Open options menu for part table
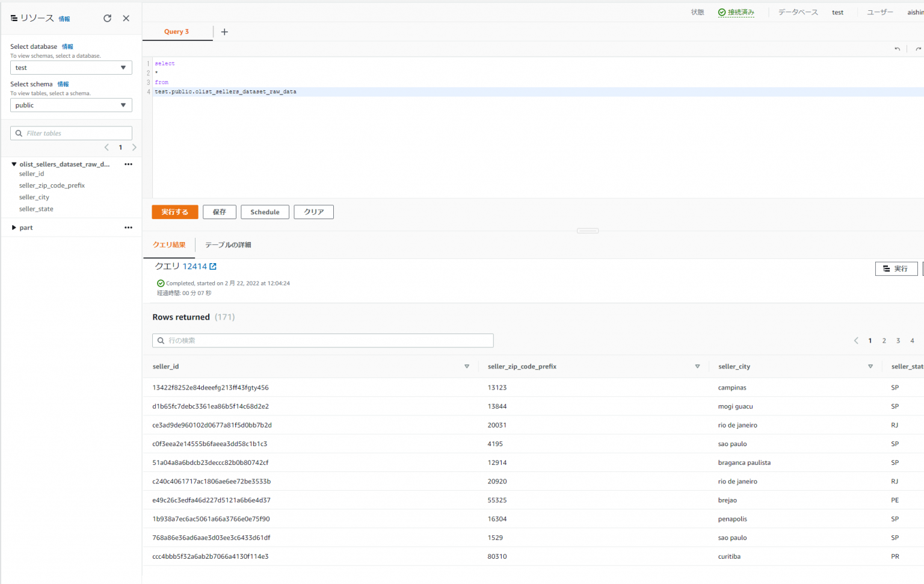The height and width of the screenshot is (584, 924). pos(128,228)
